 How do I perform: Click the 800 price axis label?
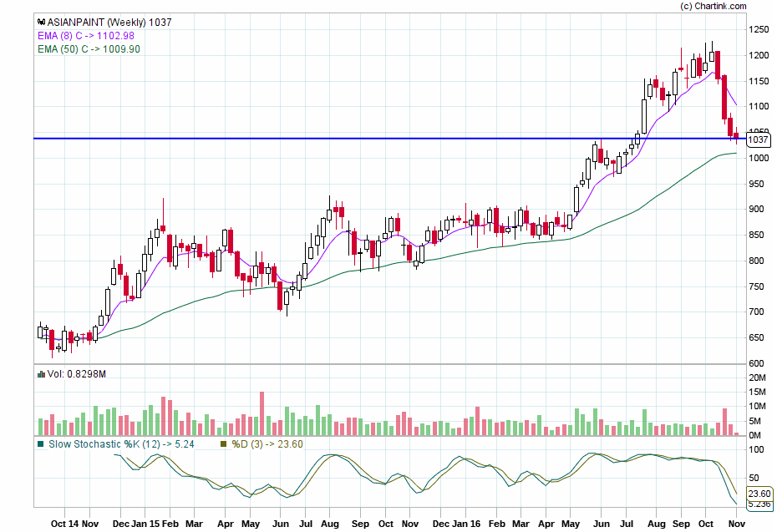pyautogui.click(x=756, y=261)
